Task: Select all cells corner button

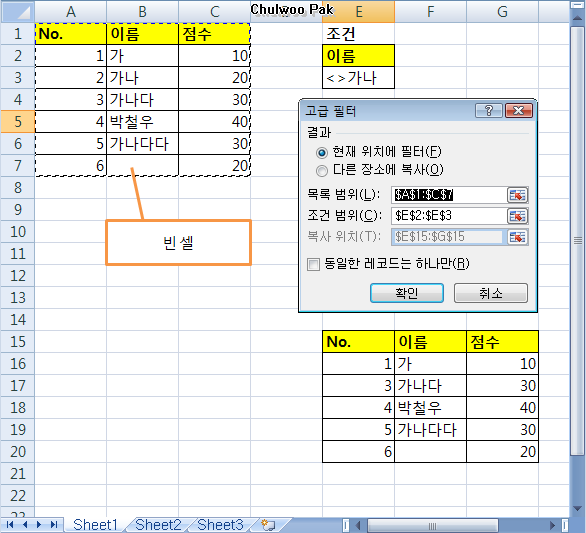Action: [x=18, y=12]
